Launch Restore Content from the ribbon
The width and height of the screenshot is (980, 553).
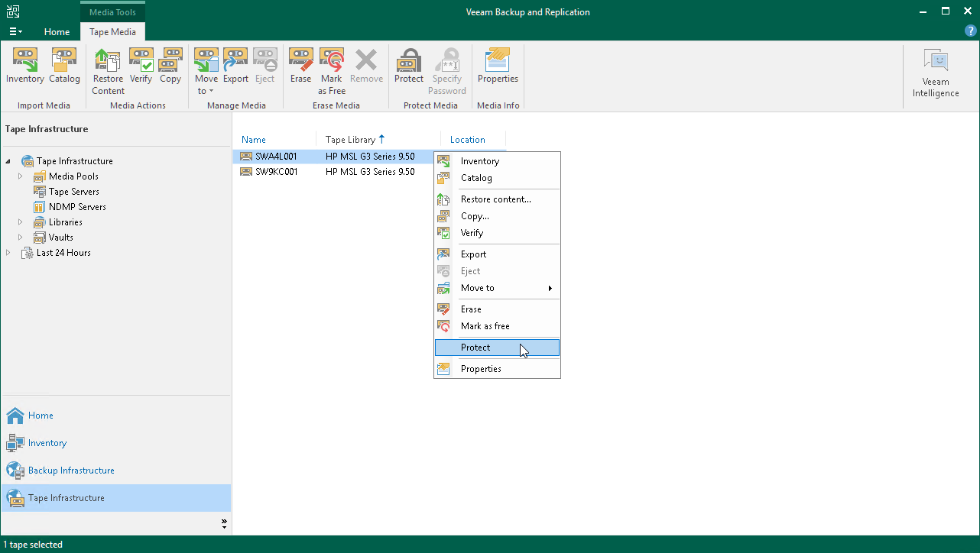(x=108, y=72)
